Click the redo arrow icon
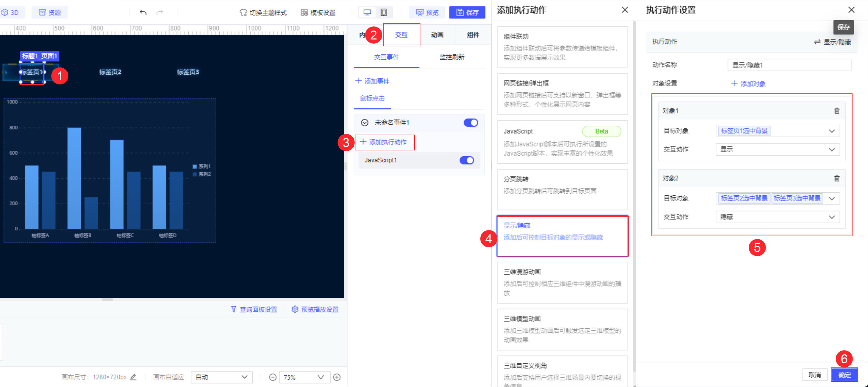This screenshot has height=387, width=868. [x=160, y=13]
